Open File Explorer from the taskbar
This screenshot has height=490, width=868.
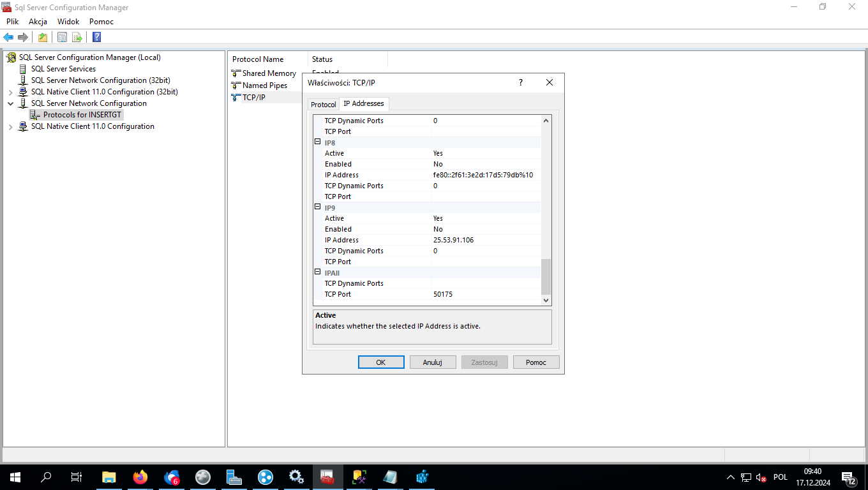pyautogui.click(x=108, y=477)
